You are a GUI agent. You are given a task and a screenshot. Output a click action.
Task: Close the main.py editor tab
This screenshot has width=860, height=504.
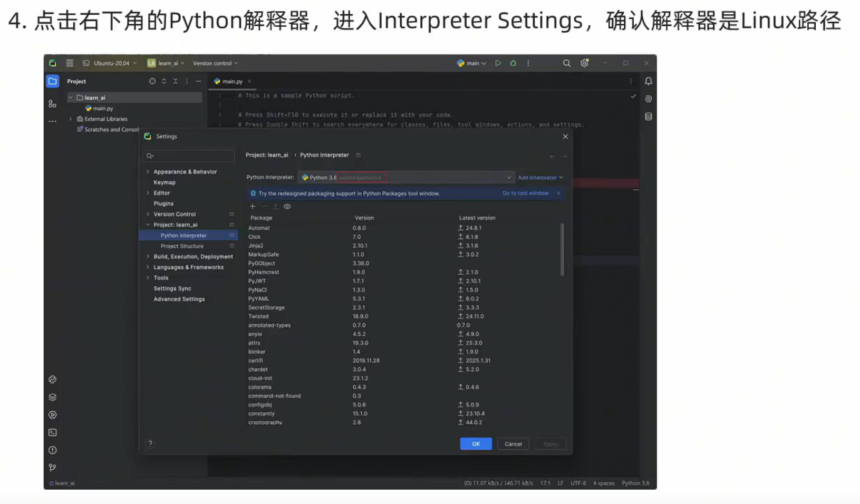coord(249,81)
